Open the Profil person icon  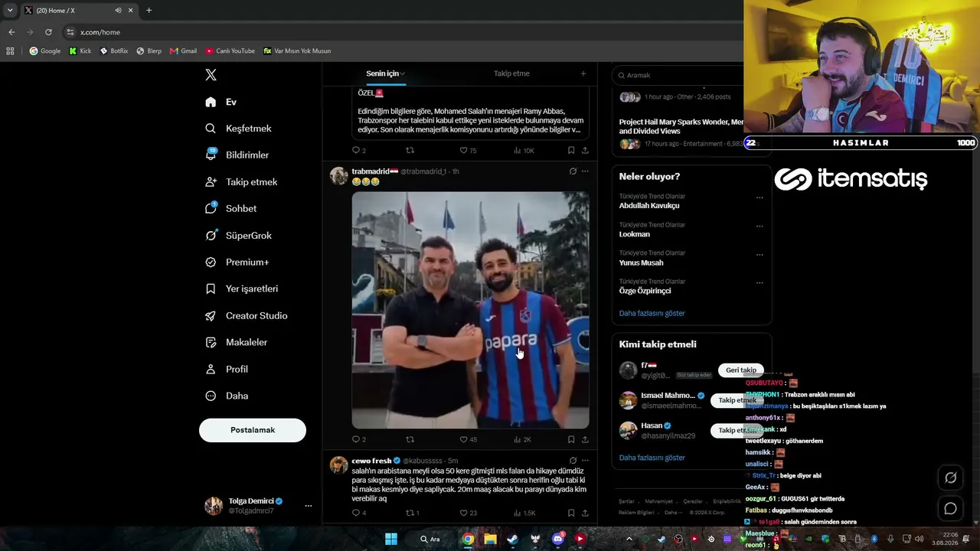pos(211,369)
